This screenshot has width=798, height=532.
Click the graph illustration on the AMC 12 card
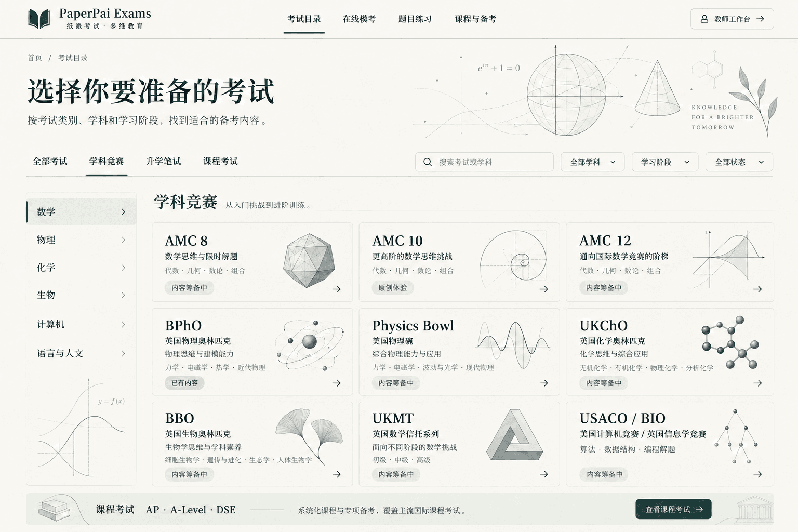tap(728, 260)
